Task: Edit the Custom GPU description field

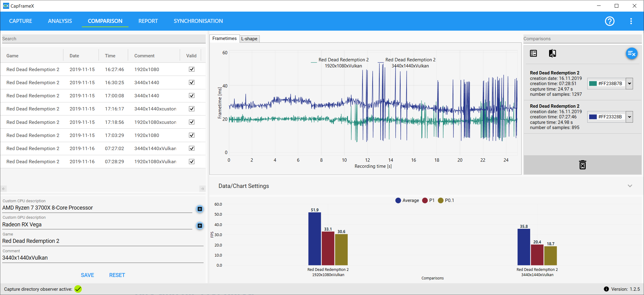Action: pyautogui.click(x=97, y=225)
